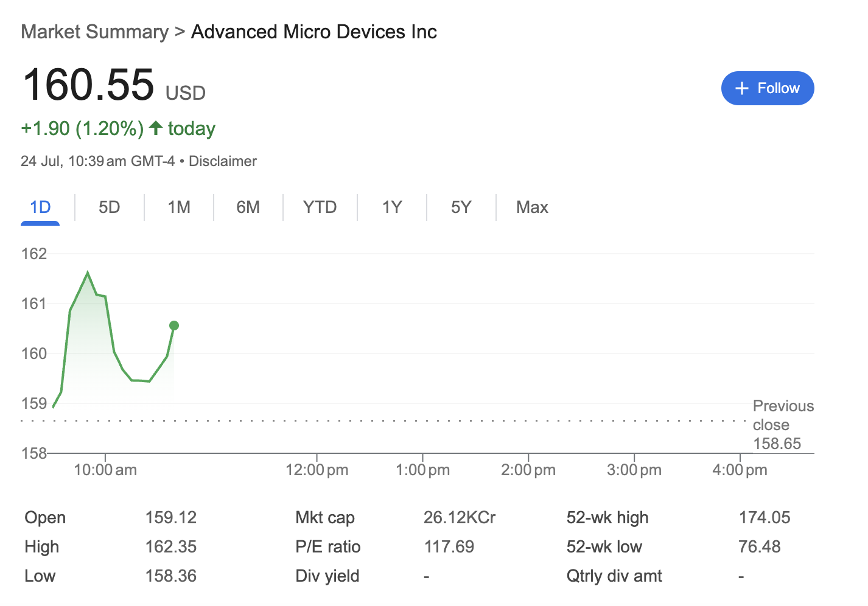This screenshot has width=868, height=606.
Task: Click the +1.90 (1.20%) change text
Action: [82, 128]
